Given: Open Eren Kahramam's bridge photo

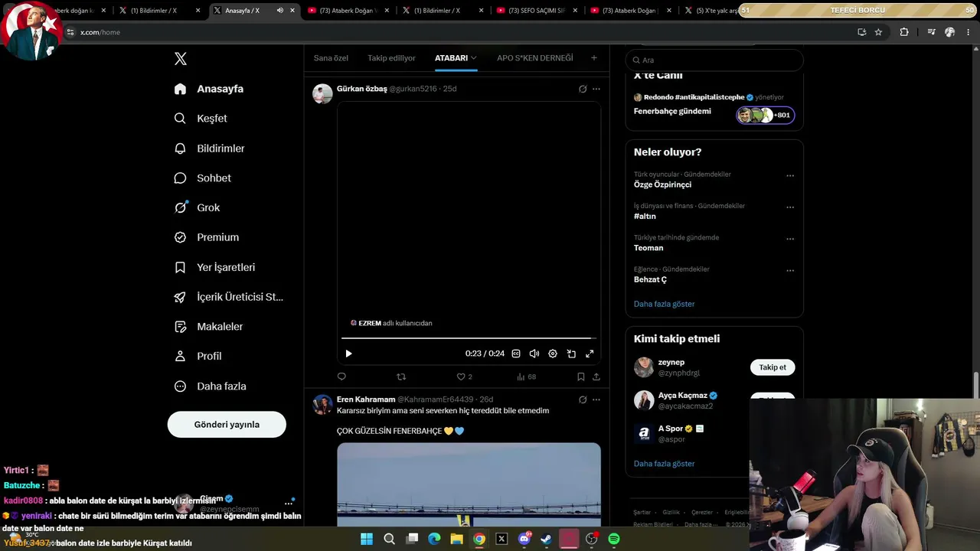Looking at the screenshot, I should click(x=469, y=484).
